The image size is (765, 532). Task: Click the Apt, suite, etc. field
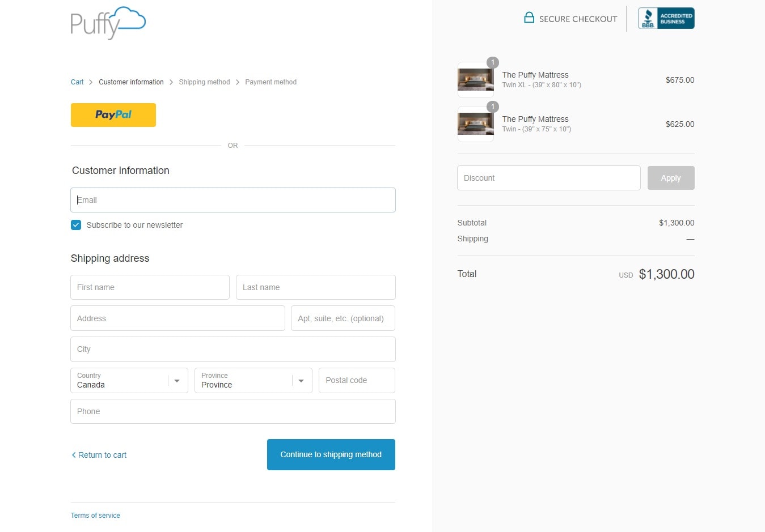point(343,318)
